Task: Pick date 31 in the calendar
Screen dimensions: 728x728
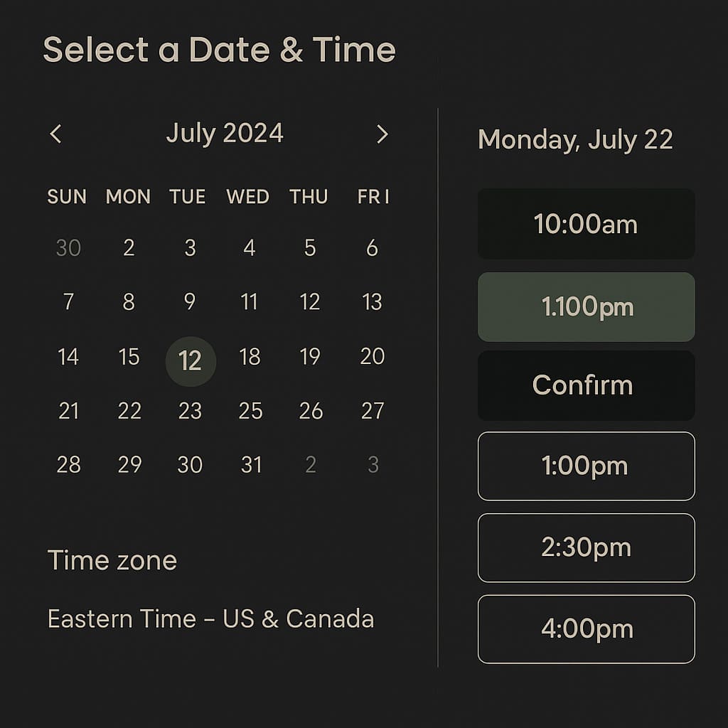Action: [x=251, y=465]
